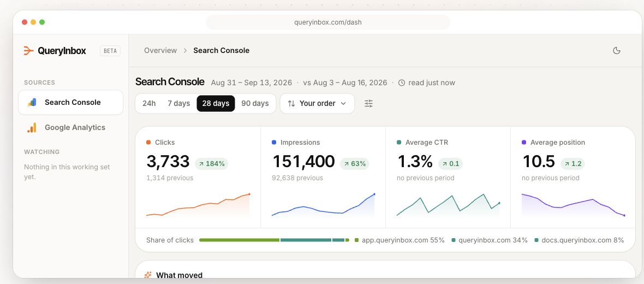
Task: Open Search Console in the sidebar
Action: 70,102
